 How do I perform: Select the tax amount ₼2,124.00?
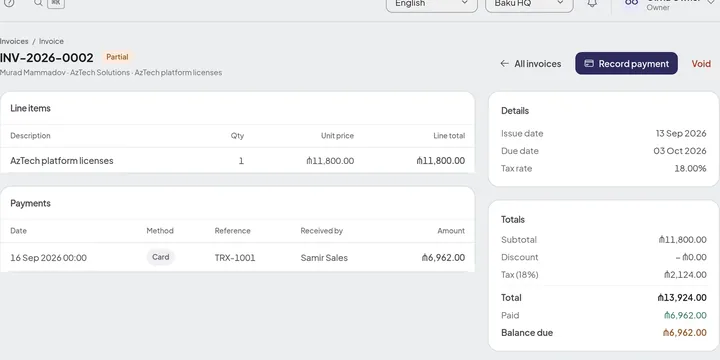685,275
